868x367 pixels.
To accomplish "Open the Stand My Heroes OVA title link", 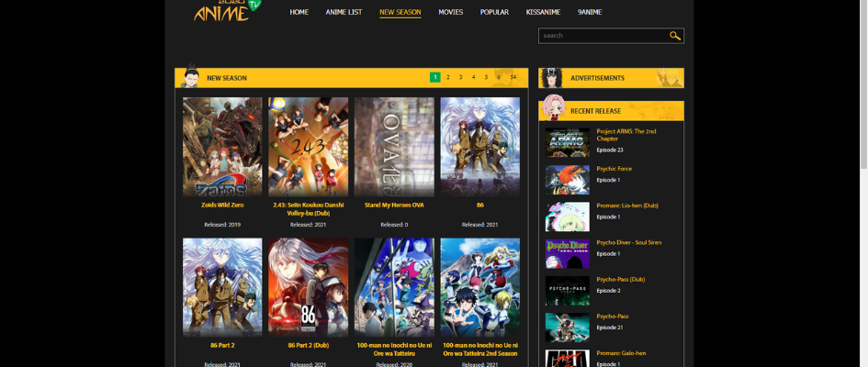I will [394, 205].
